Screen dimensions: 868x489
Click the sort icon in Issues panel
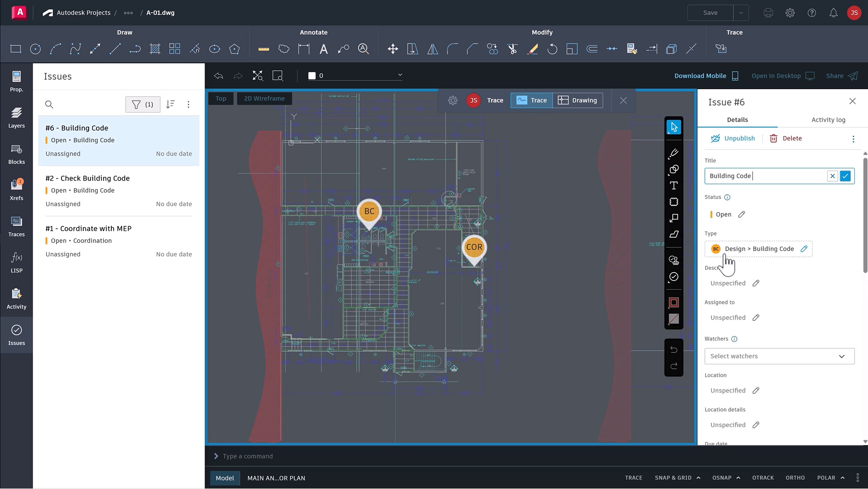pyautogui.click(x=170, y=105)
